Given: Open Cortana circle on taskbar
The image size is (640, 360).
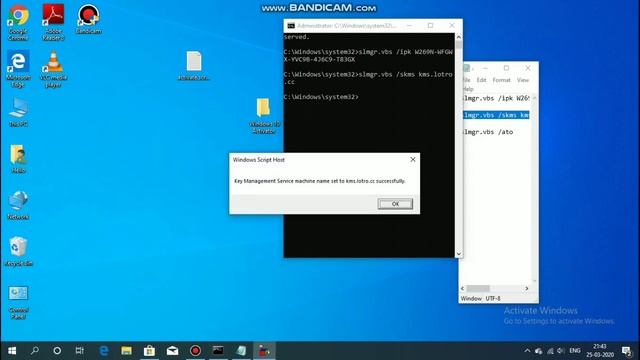Looking at the screenshot, I should 57,351.
